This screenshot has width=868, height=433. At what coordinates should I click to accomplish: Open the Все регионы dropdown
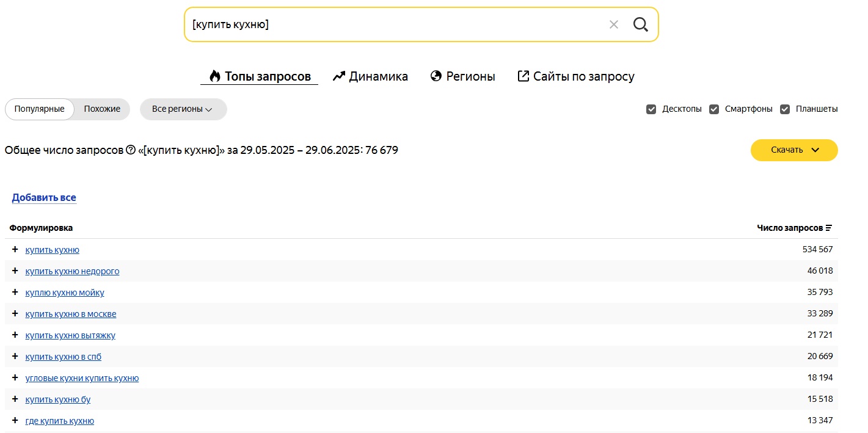(x=183, y=109)
